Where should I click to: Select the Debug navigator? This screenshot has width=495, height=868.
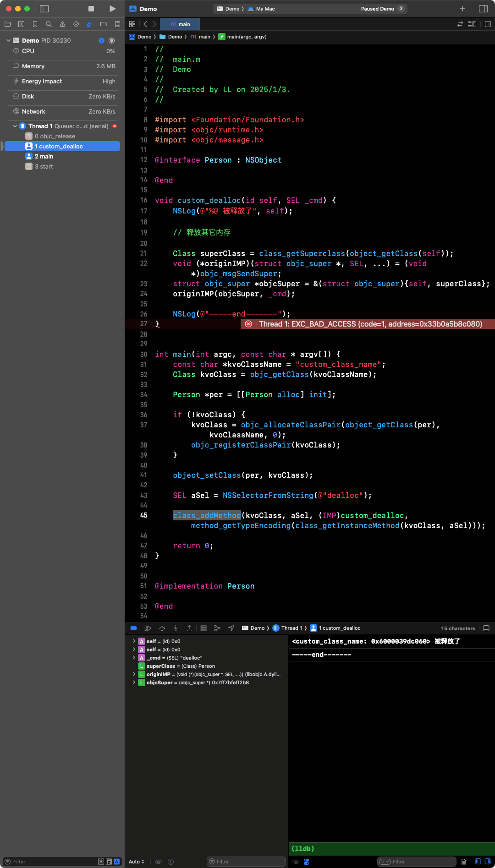pyautogui.click(x=90, y=24)
